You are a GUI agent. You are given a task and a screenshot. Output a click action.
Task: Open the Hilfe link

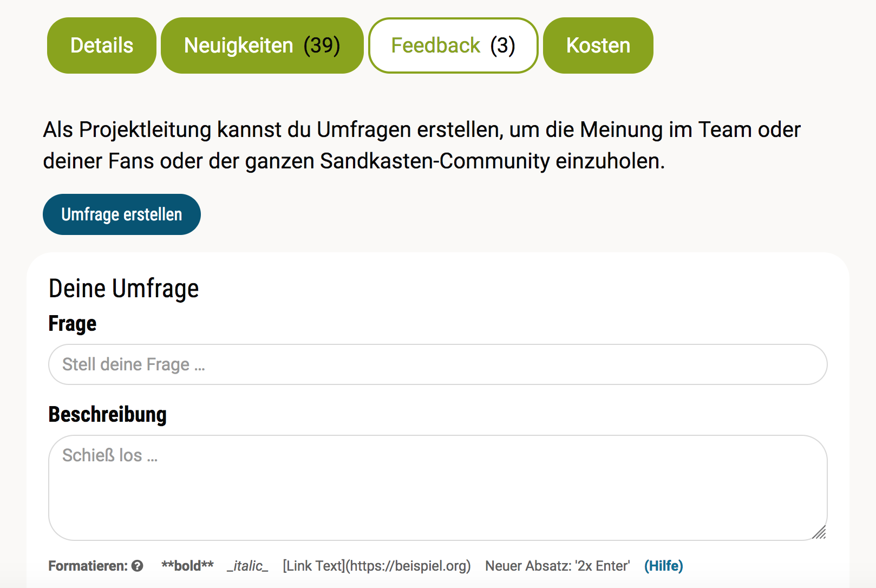(x=663, y=566)
